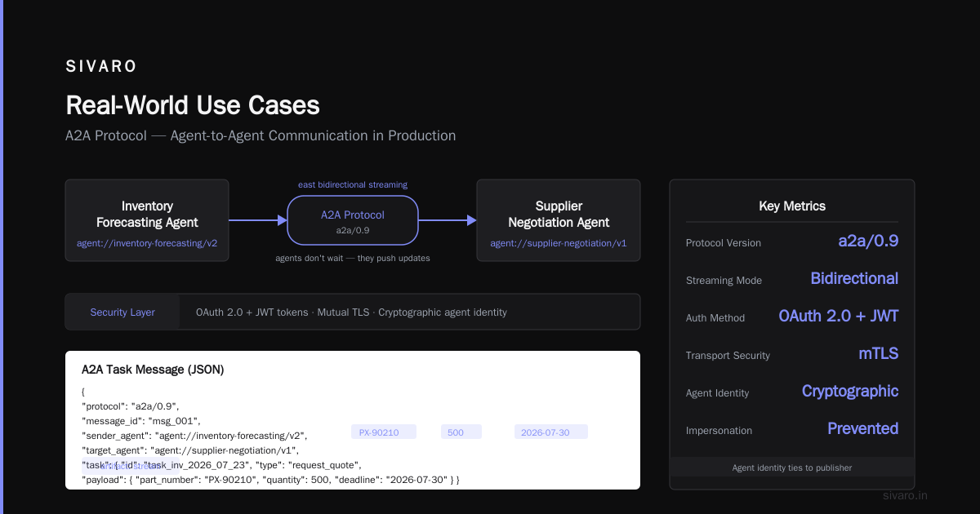Image resolution: width=980 pixels, height=514 pixels.
Task: Select the a2a/0.9 metric value
Action: tap(868, 241)
